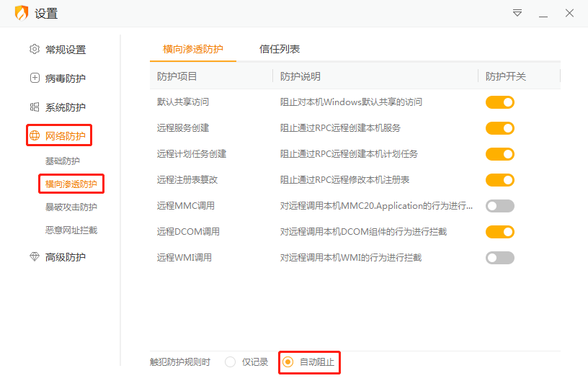The width and height of the screenshot is (588, 386).
Task: Go to 恶意网址拦截 settings
Action: (71, 230)
